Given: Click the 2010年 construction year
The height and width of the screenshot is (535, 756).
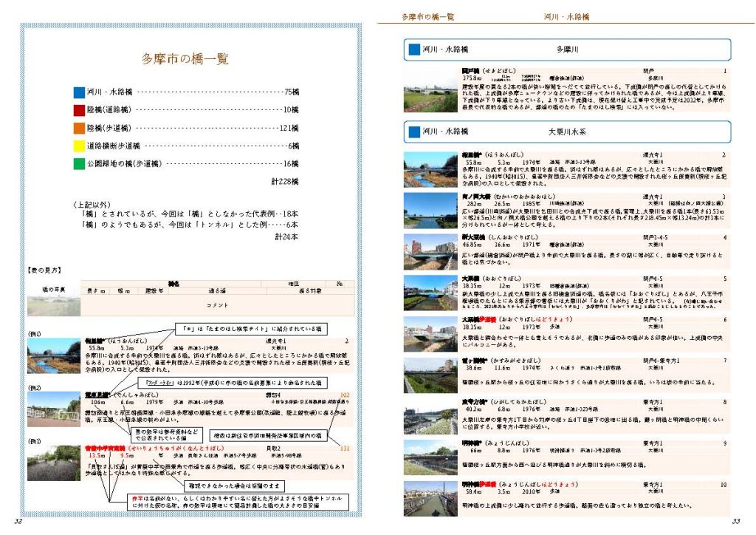Looking at the screenshot, I should [x=532, y=491].
